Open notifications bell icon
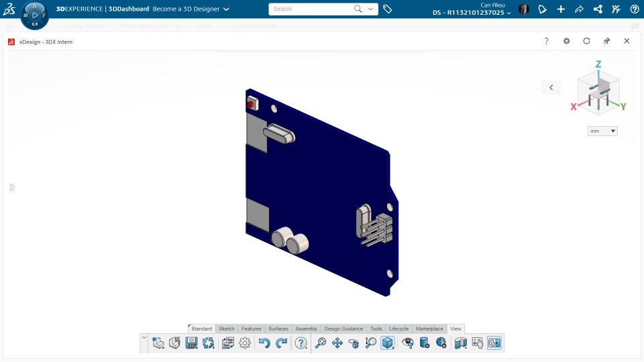The height and width of the screenshot is (362, 644). click(542, 9)
